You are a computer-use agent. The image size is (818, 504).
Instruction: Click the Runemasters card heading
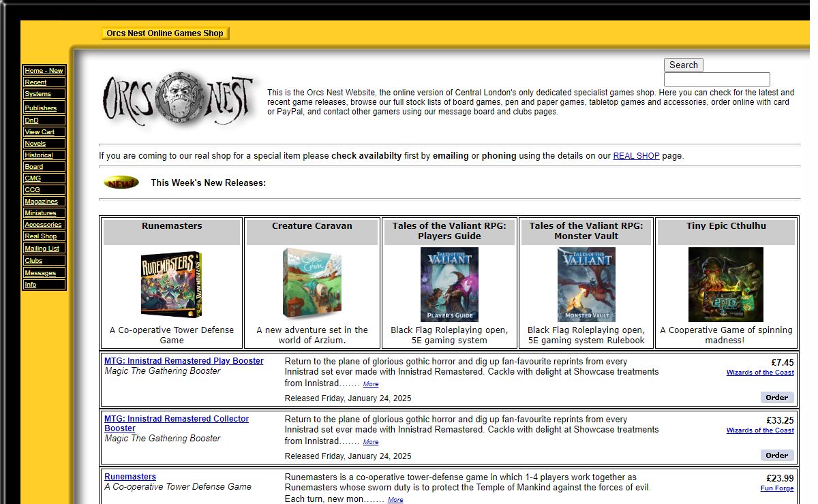(x=172, y=226)
